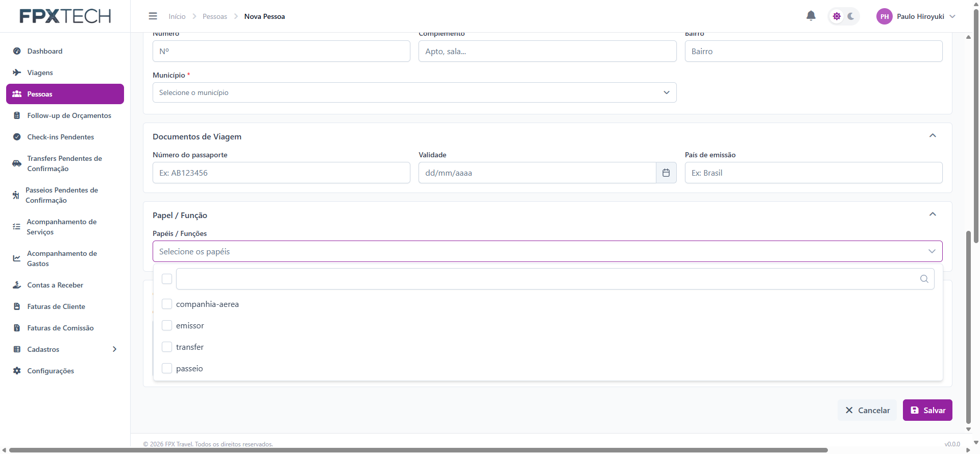Collapse the Documentos de Viagem section
The height and width of the screenshot is (454, 980).
(933, 136)
